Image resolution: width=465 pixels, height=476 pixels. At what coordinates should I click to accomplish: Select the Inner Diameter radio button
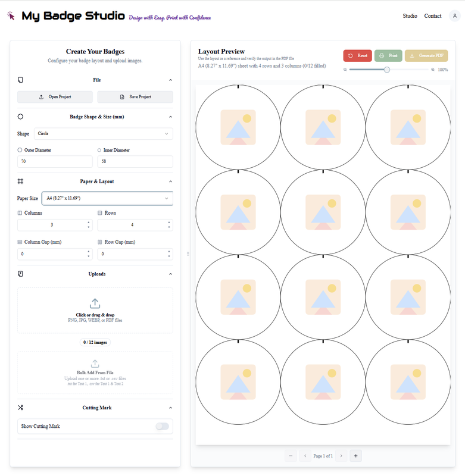tap(99, 150)
